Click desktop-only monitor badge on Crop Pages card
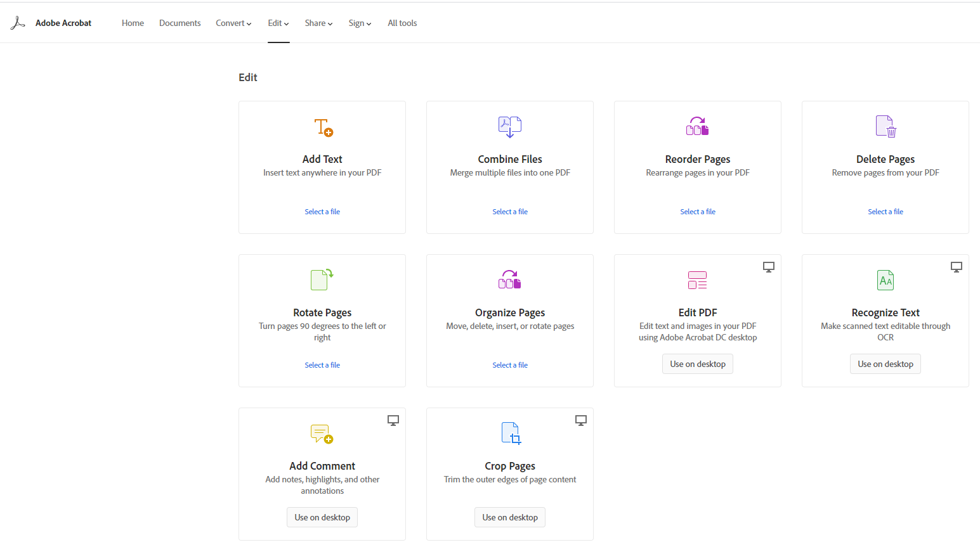This screenshot has height=547, width=980. point(580,420)
